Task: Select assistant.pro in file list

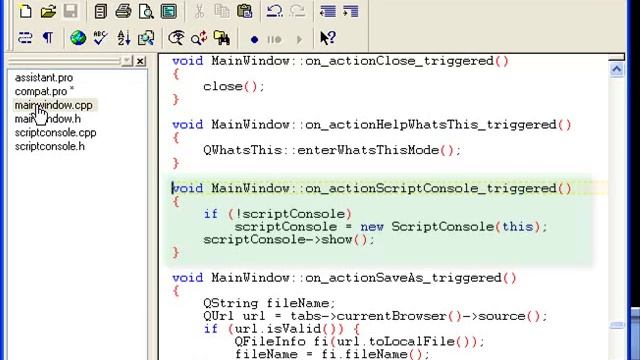Action: (44, 78)
